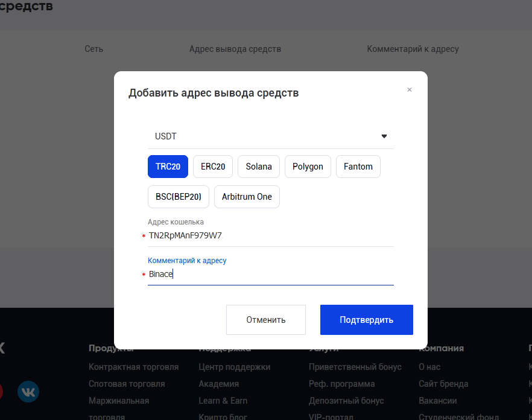
Task: Open Депозитный бонус link
Action: pyautogui.click(x=346, y=401)
